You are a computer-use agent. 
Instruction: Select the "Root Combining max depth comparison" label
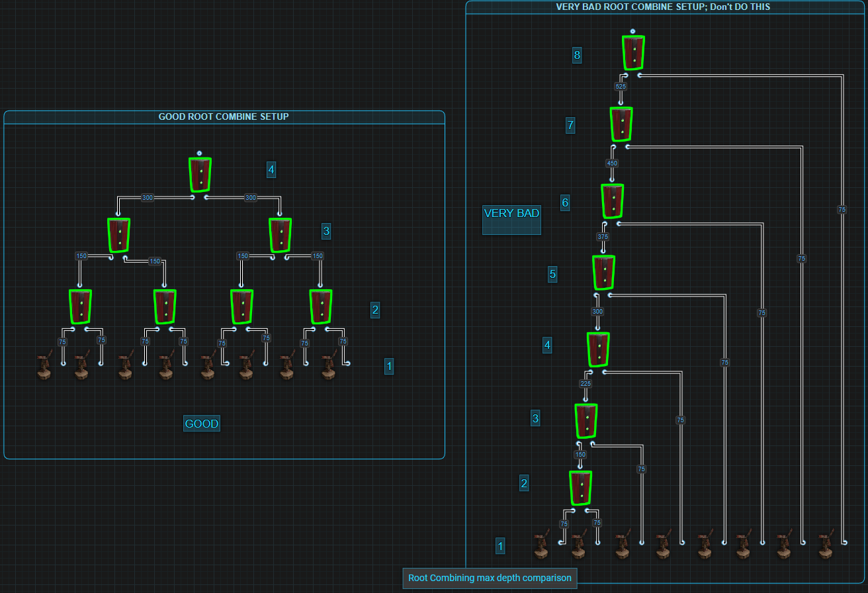coord(490,578)
